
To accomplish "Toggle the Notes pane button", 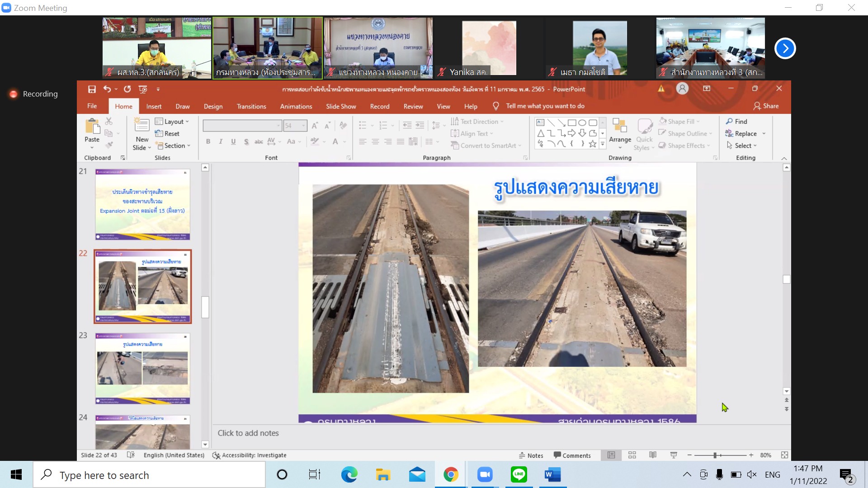I will (531, 455).
